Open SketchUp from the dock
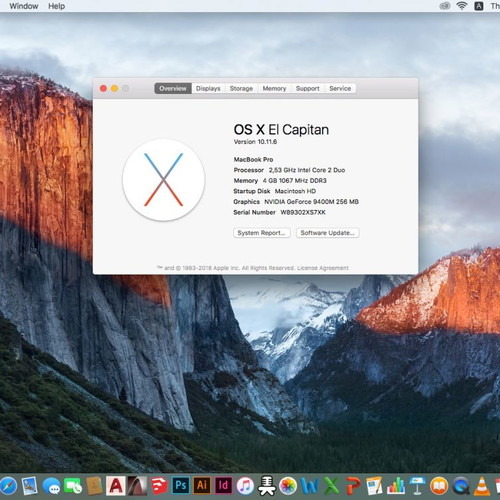Screen dimensions: 500x500 159,486
